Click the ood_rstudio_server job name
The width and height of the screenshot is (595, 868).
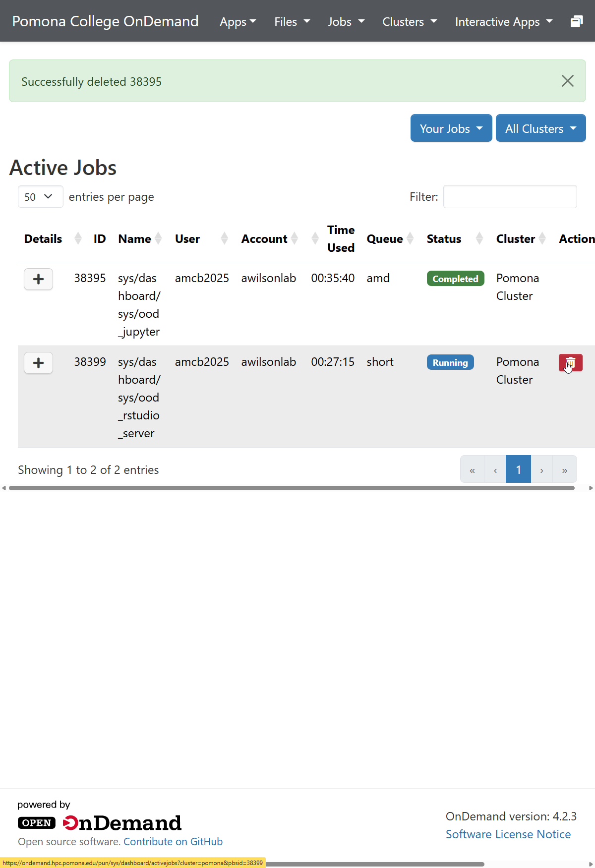pos(139,398)
